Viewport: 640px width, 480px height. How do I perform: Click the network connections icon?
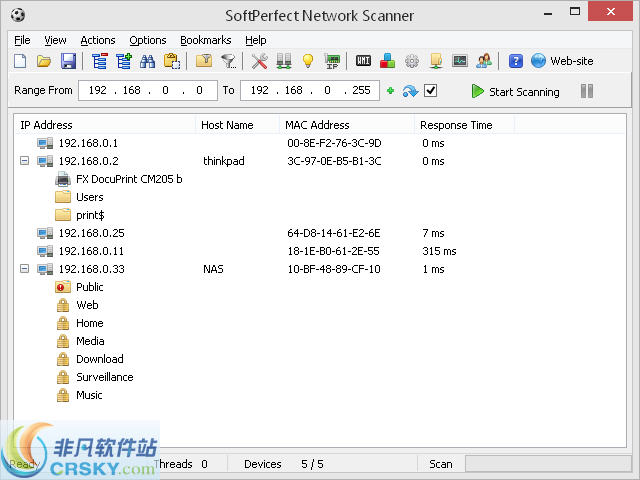coord(284,61)
